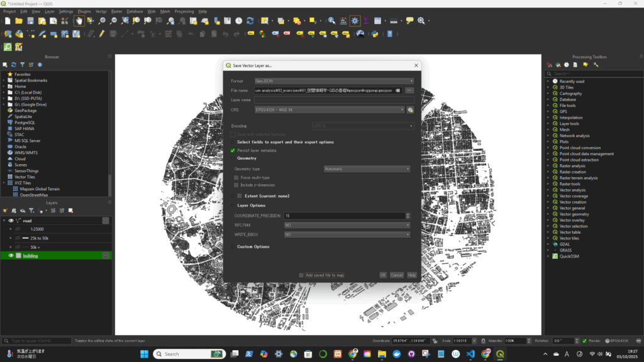Toggle visibility of the building layer
The height and width of the screenshot is (362, 644).
pos(11,256)
